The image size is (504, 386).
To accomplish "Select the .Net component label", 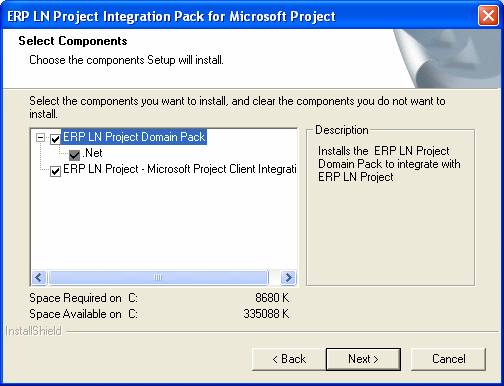I will click(92, 153).
